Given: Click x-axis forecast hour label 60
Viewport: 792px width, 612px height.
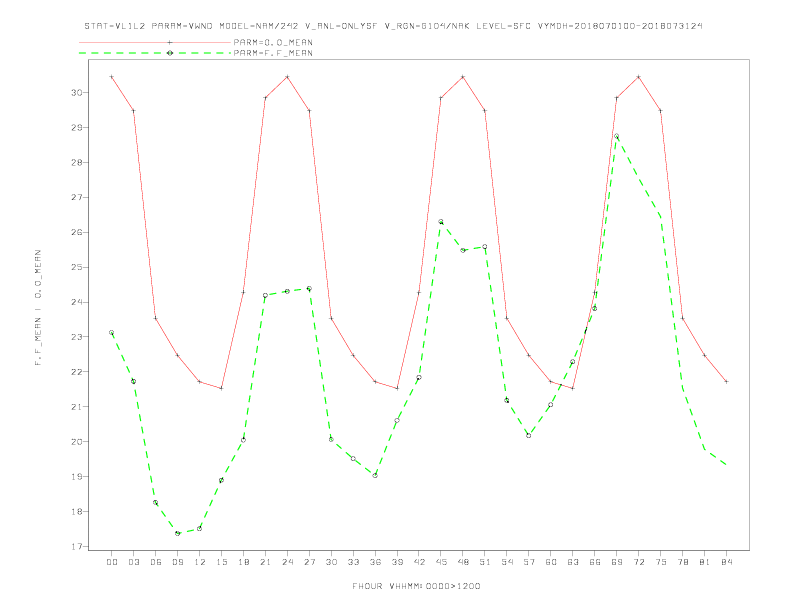Looking at the screenshot, I should [x=551, y=562].
